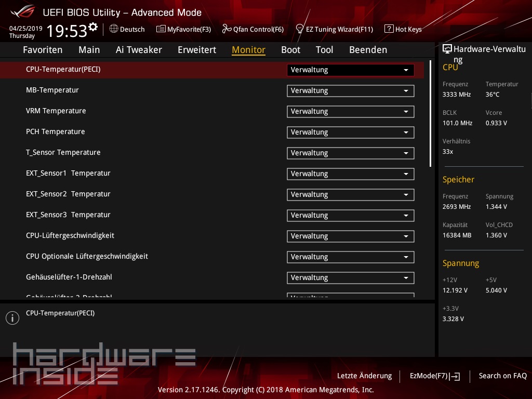Click the BCLK value 101.0 MHz
The height and width of the screenshot is (399, 532).
tap(457, 123)
